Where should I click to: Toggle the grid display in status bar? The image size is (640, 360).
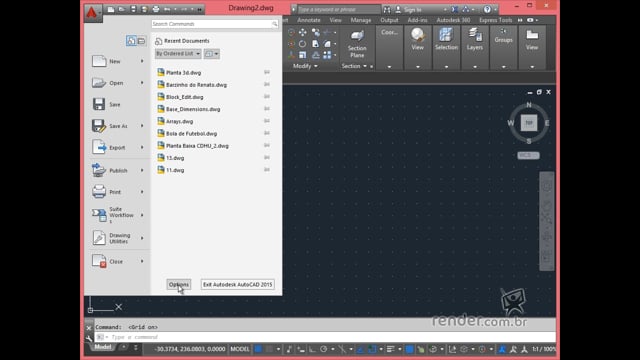(x=258, y=349)
